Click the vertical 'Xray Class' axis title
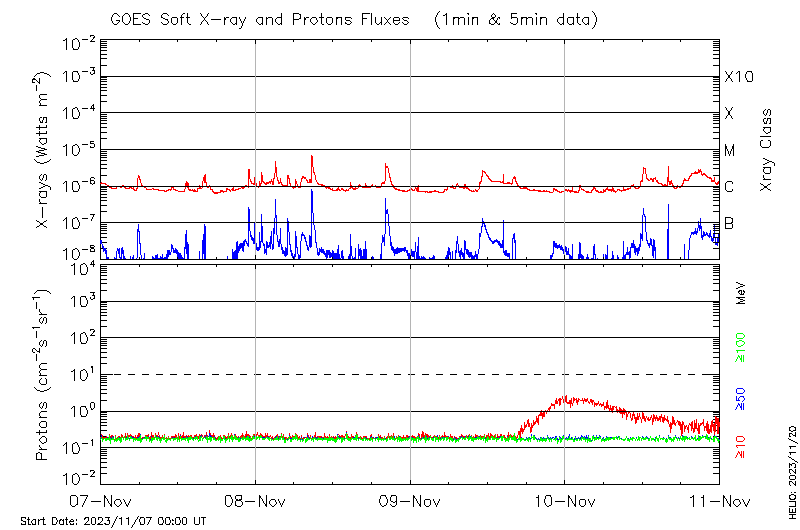The height and width of the screenshot is (530, 800). 766,150
